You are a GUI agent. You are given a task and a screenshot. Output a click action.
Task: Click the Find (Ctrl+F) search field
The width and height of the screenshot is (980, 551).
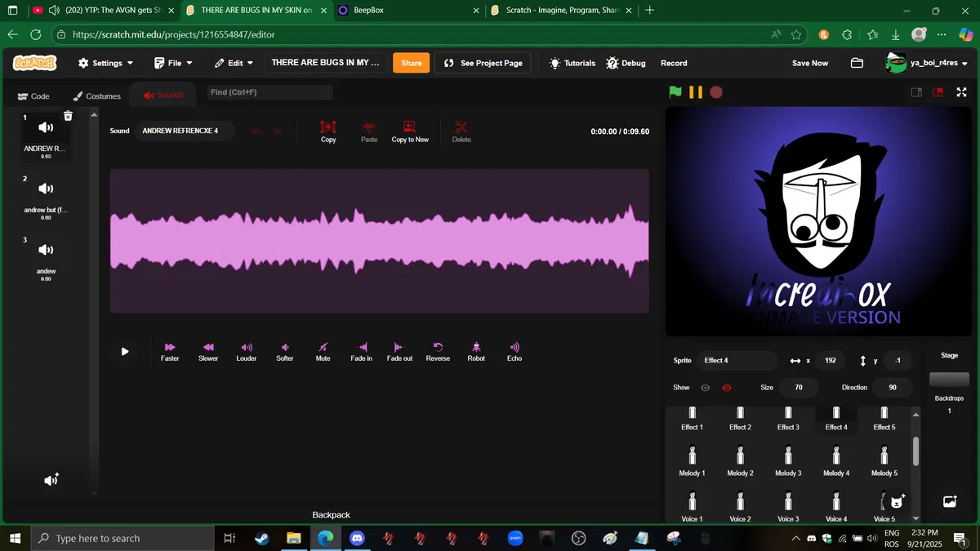point(269,92)
